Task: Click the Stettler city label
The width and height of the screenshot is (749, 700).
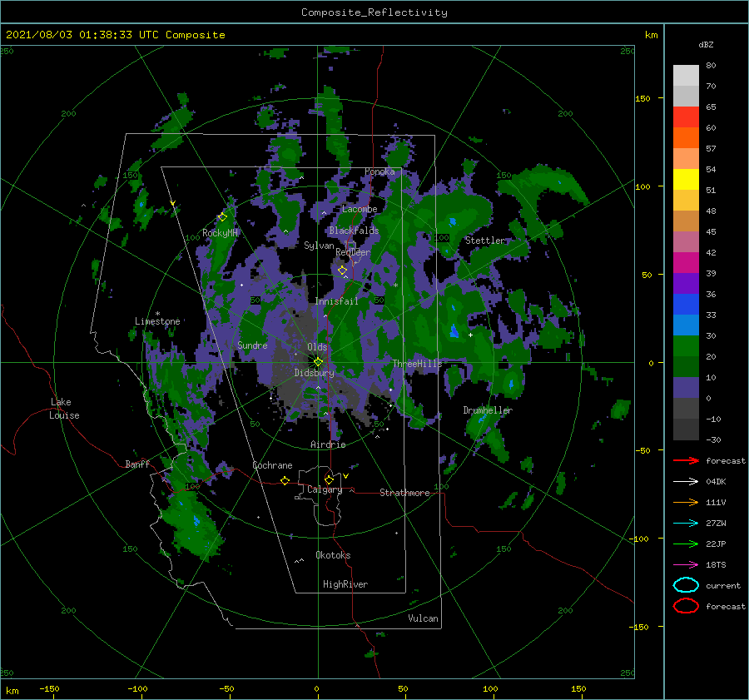Action: click(485, 241)
